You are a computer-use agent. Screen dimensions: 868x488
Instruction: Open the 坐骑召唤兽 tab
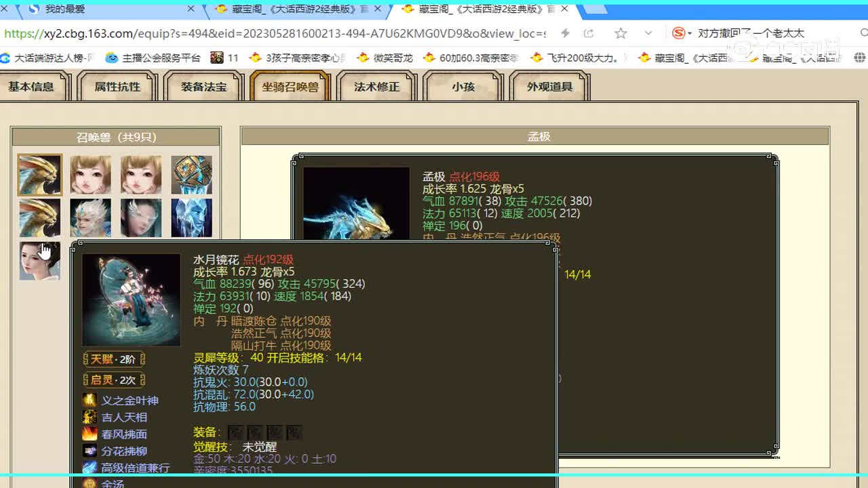(x=290, y=87)
